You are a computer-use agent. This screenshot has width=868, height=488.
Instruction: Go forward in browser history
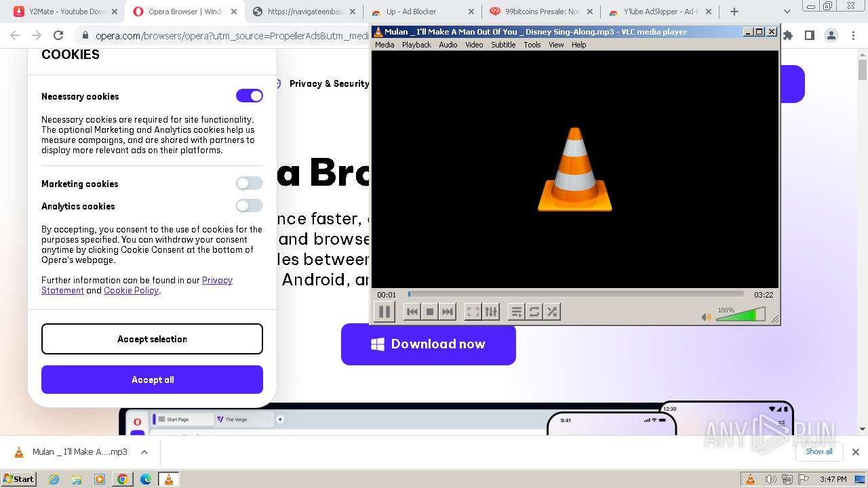pos(37,35)
